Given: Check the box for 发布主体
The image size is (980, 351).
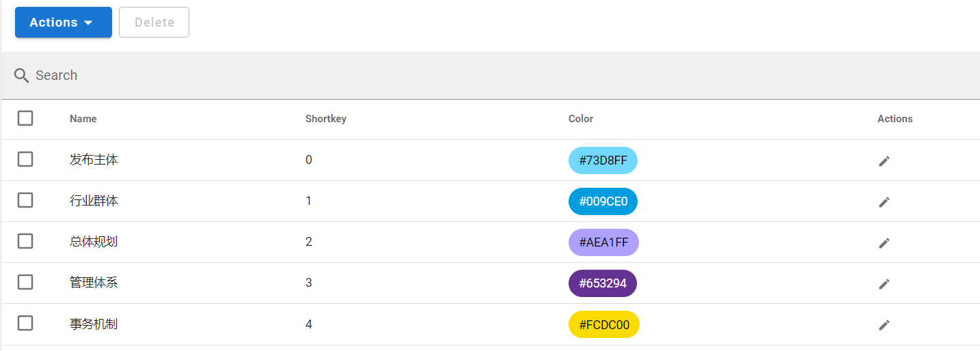Looking at the screenshot, I should tap(25, 159).
